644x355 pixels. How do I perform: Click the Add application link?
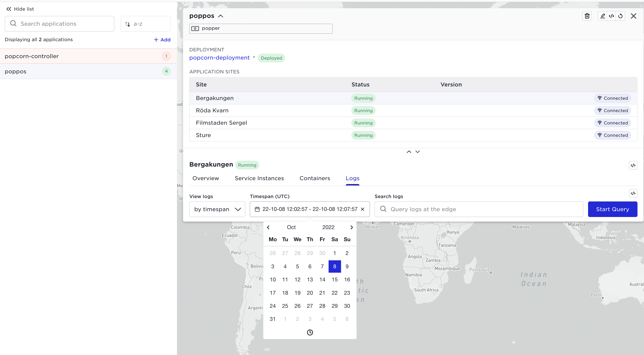pyautogui.click(x=162, y=40)
